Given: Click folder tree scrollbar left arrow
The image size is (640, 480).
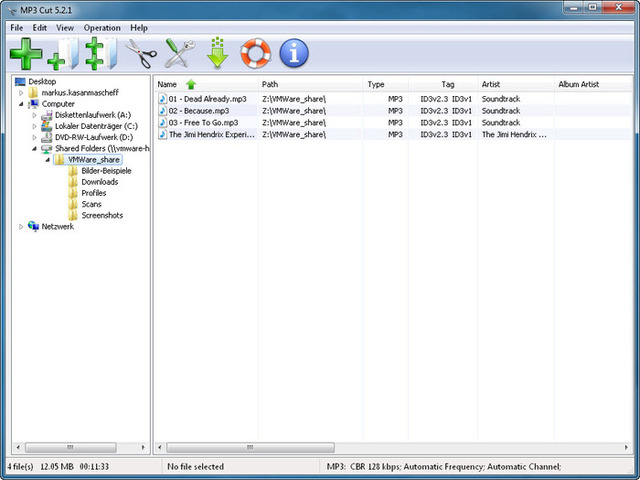Looking at the screenshot, I should (18, 447).
